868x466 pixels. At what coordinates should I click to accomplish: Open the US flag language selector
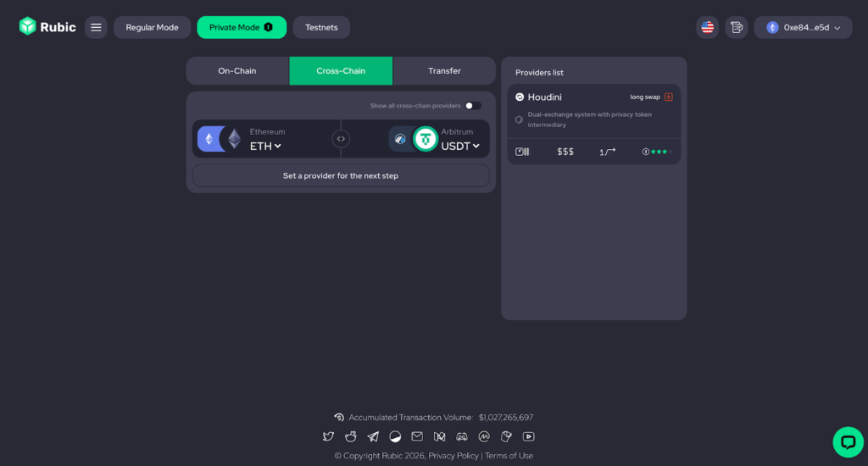pos(707,27)
